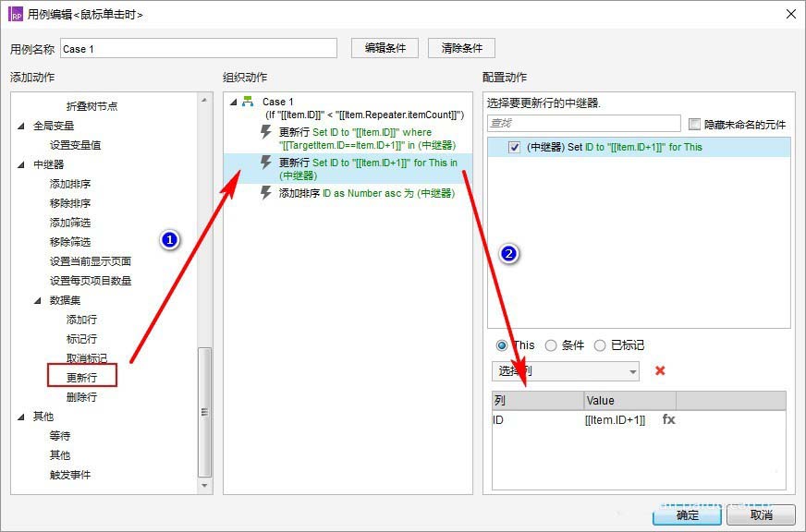Click the 取消 button

[x=762, y=514]
